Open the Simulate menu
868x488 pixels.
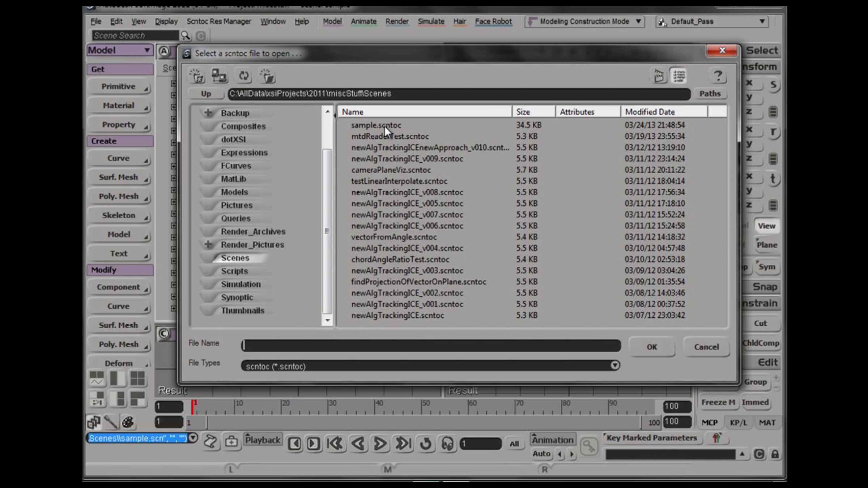coord(431,21)
